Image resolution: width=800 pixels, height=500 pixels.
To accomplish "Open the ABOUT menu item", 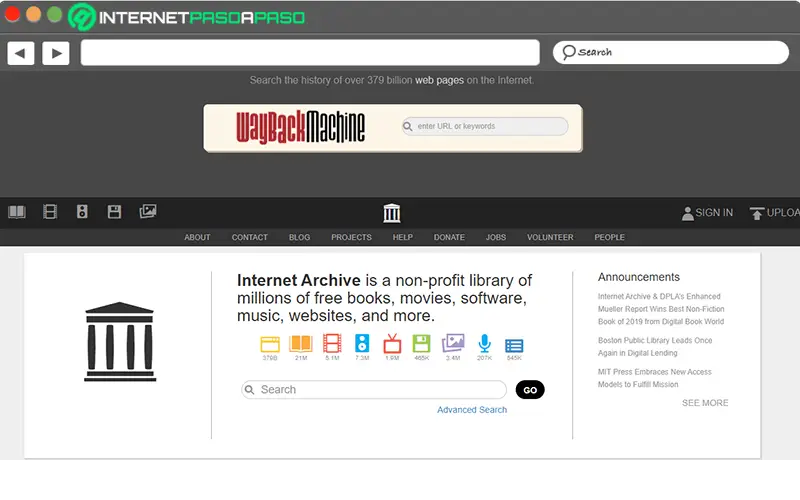I will [197, 237].
